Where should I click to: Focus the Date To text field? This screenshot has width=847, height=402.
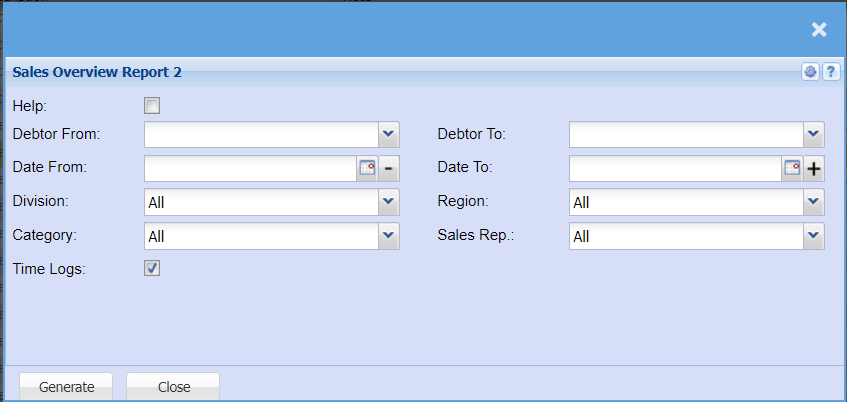pyautogui.click(x=675, y=168)
